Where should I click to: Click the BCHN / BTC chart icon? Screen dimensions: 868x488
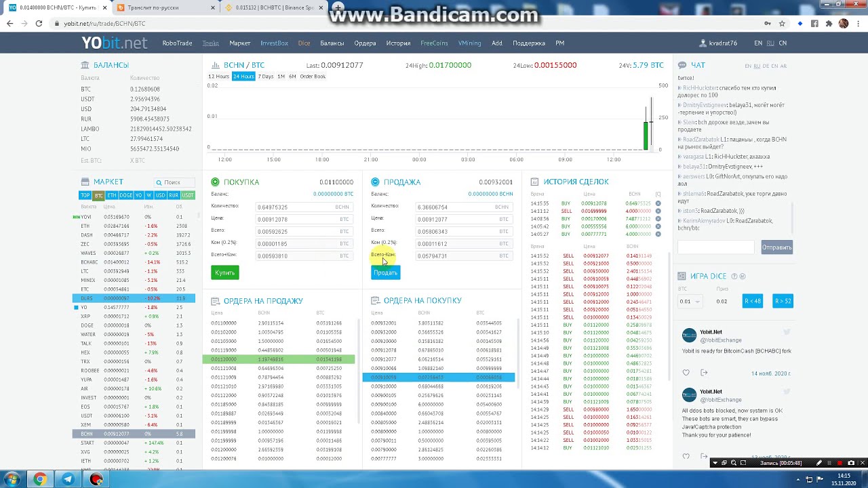point(215,65)
